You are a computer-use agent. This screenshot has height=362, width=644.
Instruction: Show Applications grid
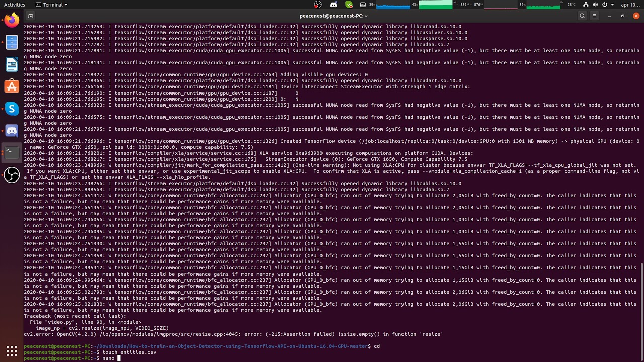coord(12,350)
